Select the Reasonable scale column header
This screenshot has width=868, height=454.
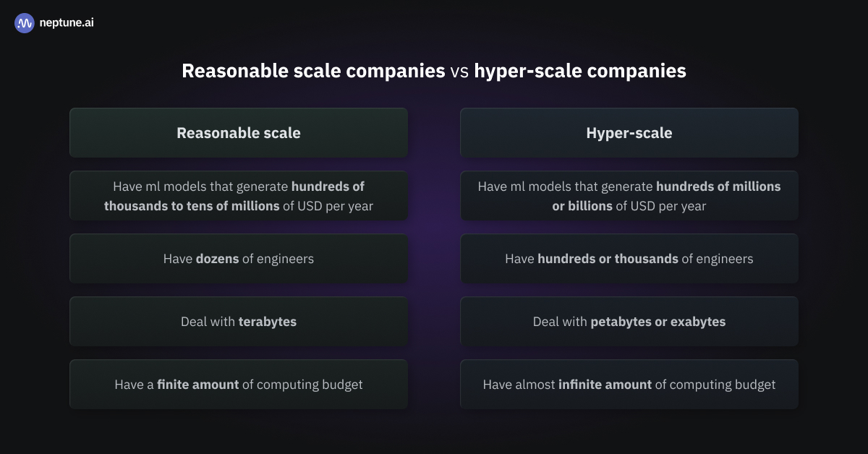coord(239,133)
